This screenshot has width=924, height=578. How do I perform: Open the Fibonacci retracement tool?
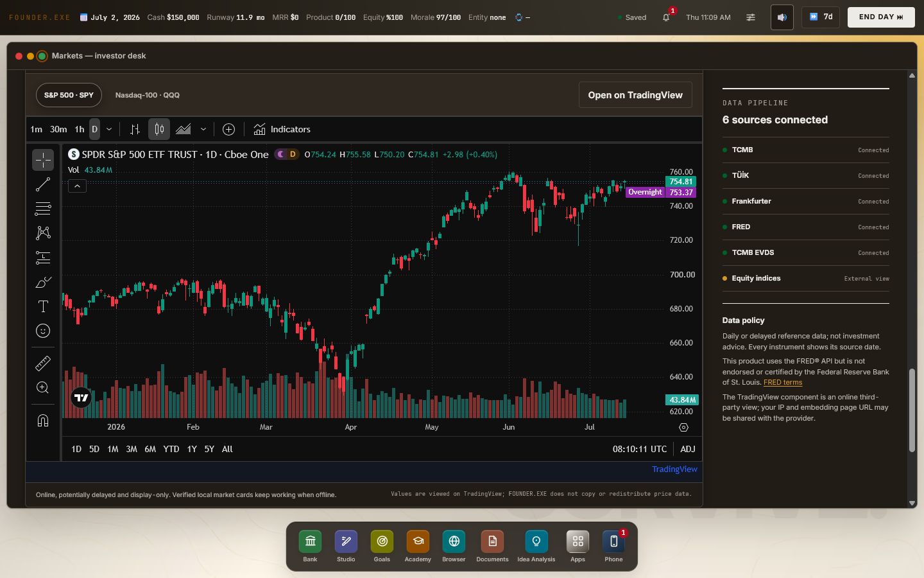coord(43,209)
